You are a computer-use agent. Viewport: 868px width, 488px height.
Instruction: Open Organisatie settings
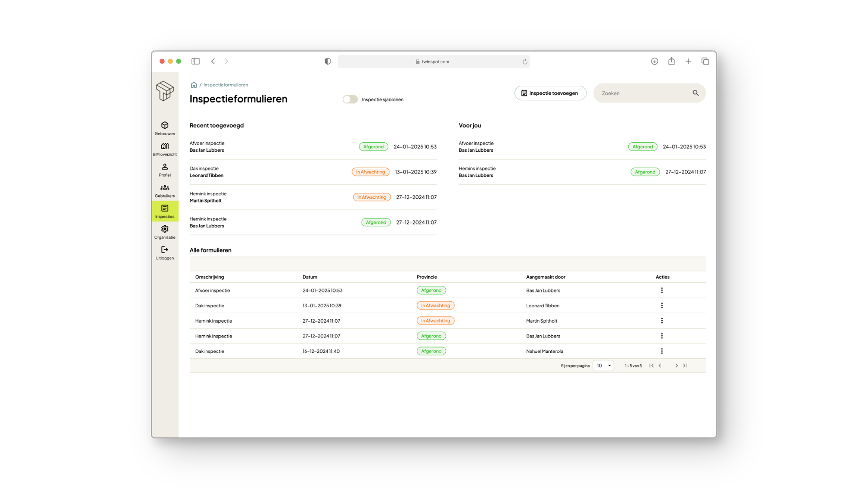[x=165, y=232]
